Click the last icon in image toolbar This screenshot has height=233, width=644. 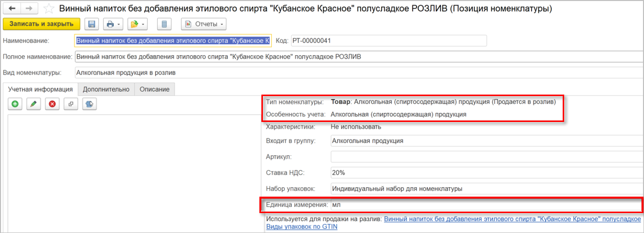(x=89, y=104)
